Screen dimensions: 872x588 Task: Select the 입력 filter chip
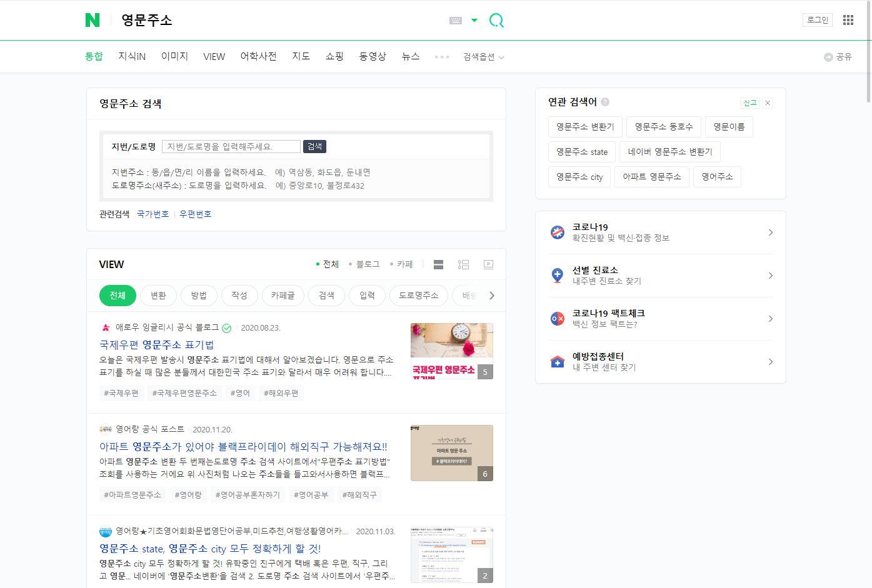click(367, 296)
